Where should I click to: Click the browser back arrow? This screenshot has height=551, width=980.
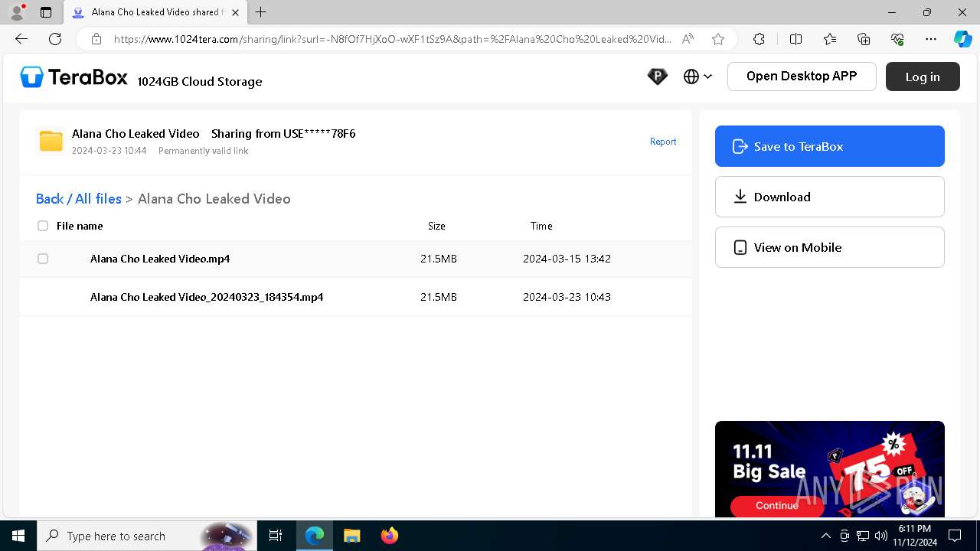pos(21,39)
